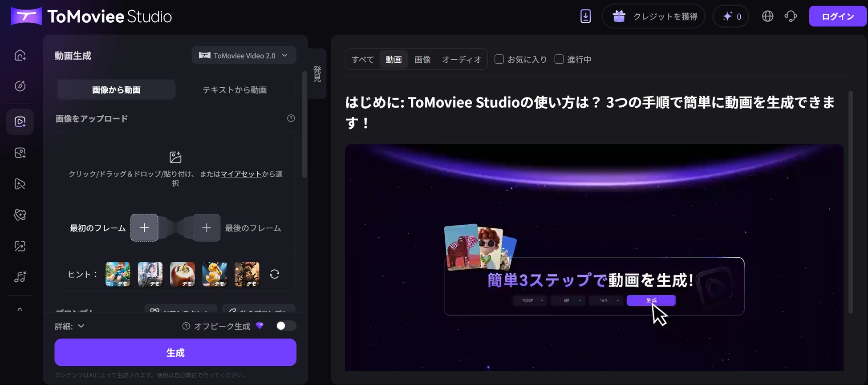
Task: Select the 画像 filter tab
Action: tap(423, 60)
